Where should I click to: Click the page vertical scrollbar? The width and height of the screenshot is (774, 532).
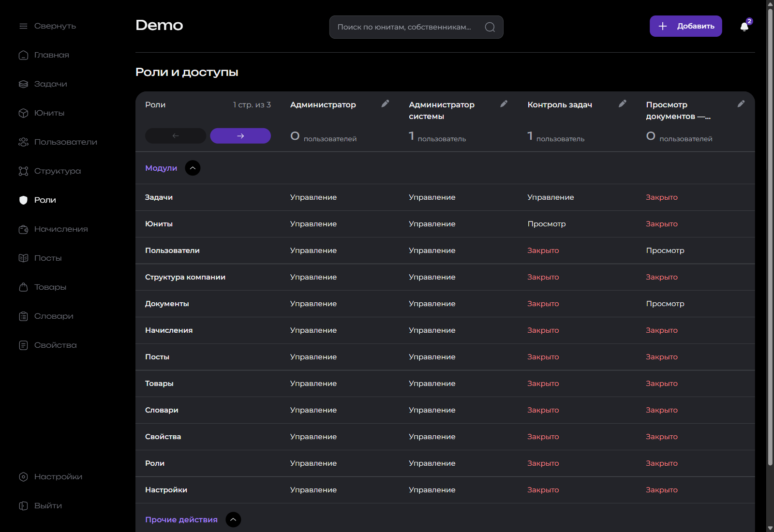(x=770, y=236)
